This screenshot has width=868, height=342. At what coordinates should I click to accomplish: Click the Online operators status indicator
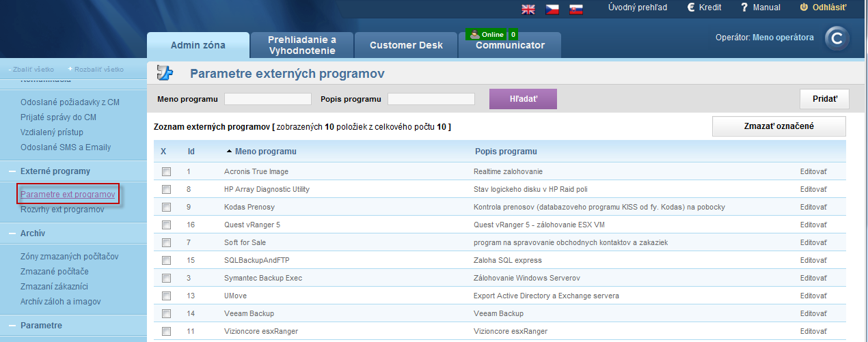(492, 34)
